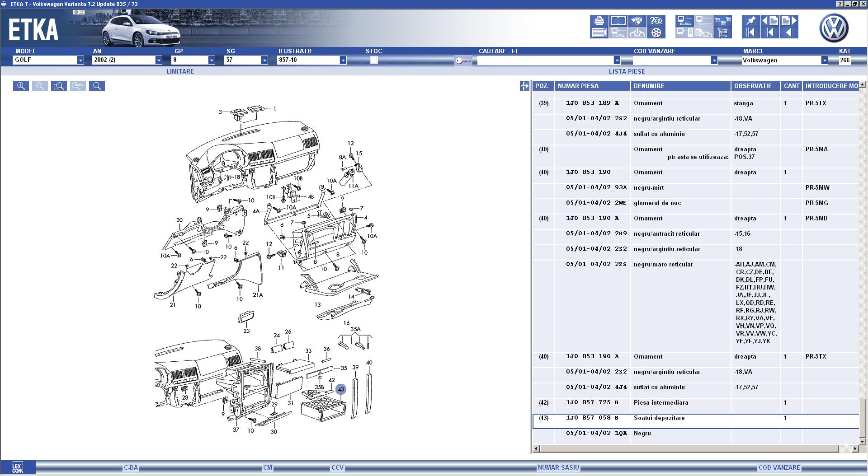
Task: Click the C-DA button in bottom bar
Action: click(131, 467)
